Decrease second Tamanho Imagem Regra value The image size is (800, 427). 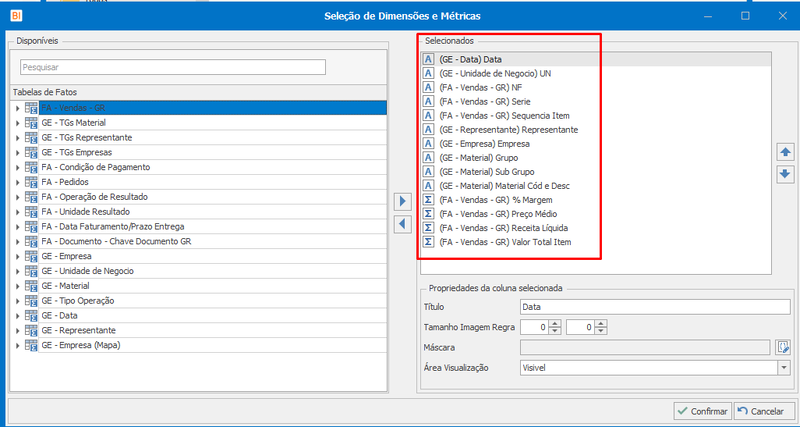(x=601, y=331)
